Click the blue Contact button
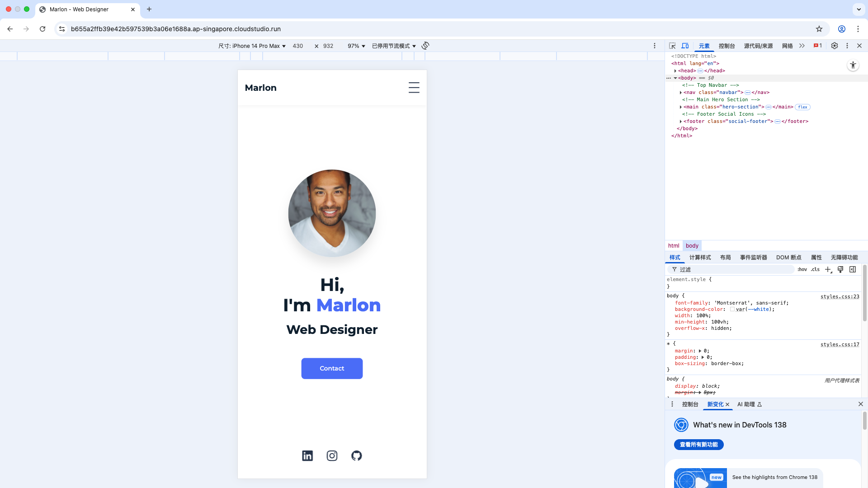This screenshot has height=488, width=868. tap(332, 368)
